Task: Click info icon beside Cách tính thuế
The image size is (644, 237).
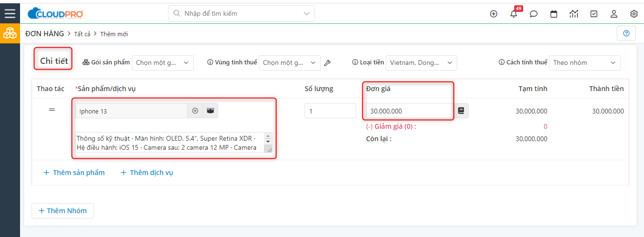Action: pos(501,62)
